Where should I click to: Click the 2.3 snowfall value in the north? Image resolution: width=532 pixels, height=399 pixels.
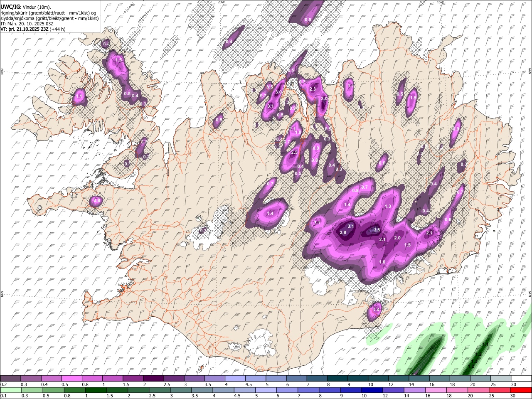313,89
